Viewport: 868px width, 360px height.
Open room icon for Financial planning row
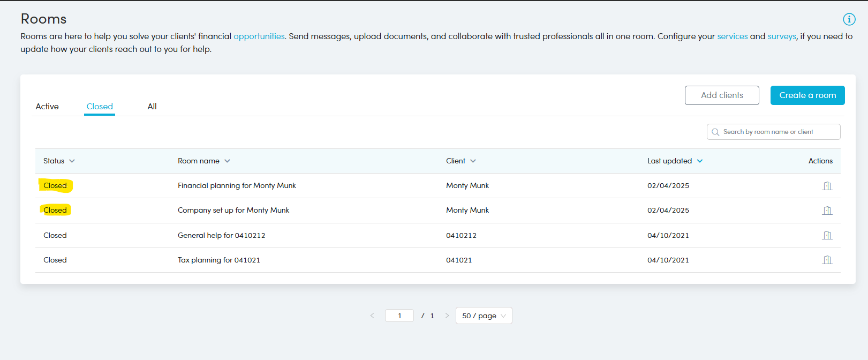827,186
